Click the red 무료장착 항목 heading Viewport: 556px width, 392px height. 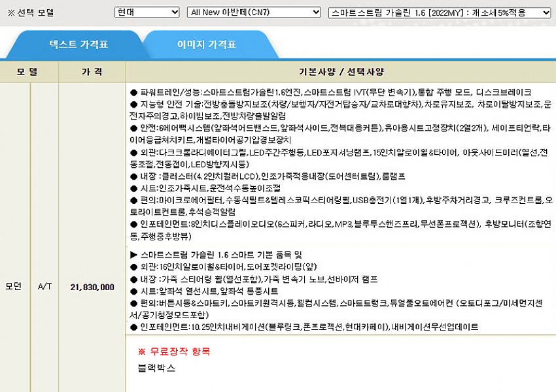point(174,351)
